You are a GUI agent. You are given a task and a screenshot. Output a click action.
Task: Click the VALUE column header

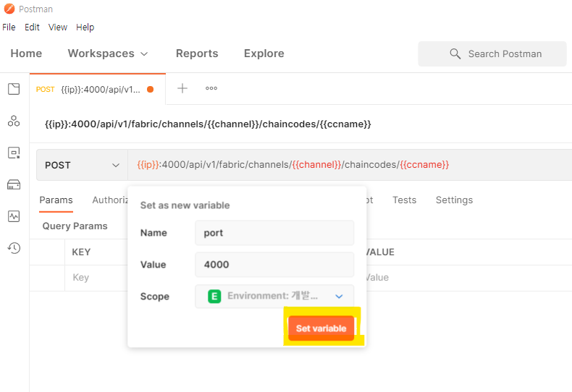click(x=380, y=252)
